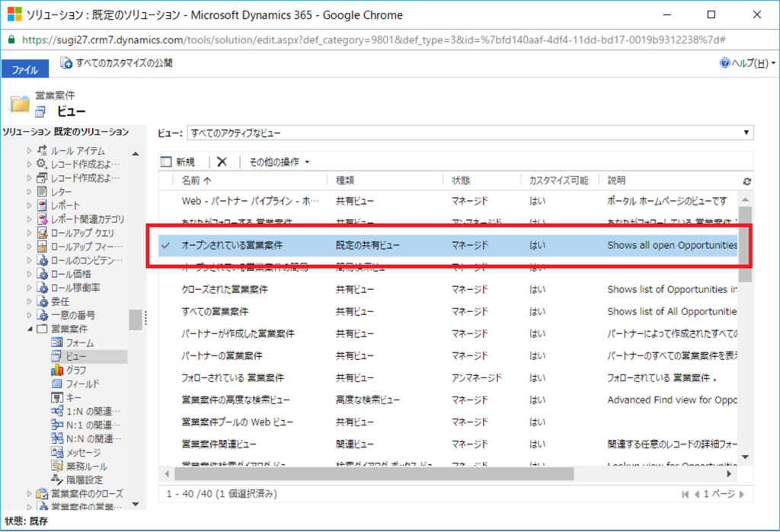The height and width of the screenshot is (532, 780).
Task: Click the レター entity icon
Action: pos(43,191)
